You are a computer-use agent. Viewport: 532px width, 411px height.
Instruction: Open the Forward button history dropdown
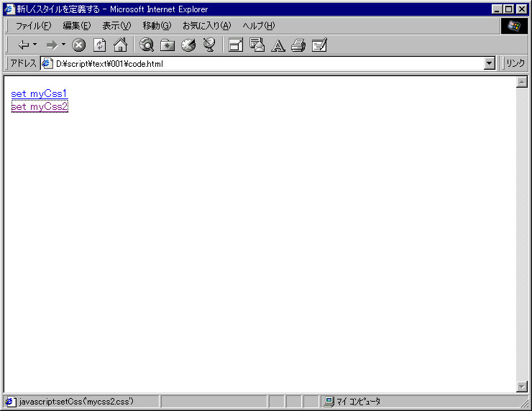[x=63, y=45]
